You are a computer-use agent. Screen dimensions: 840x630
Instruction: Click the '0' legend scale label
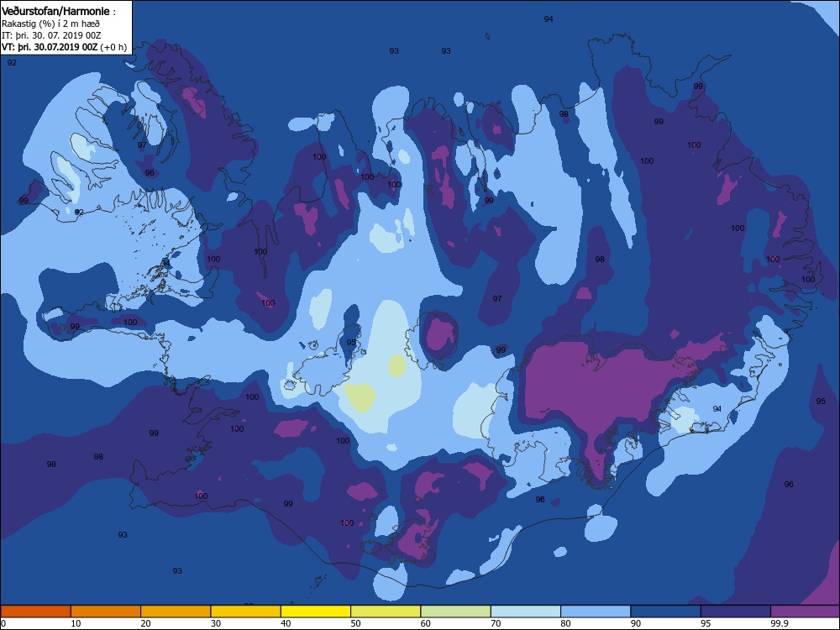pyautogui.click(x=3, y=623)
